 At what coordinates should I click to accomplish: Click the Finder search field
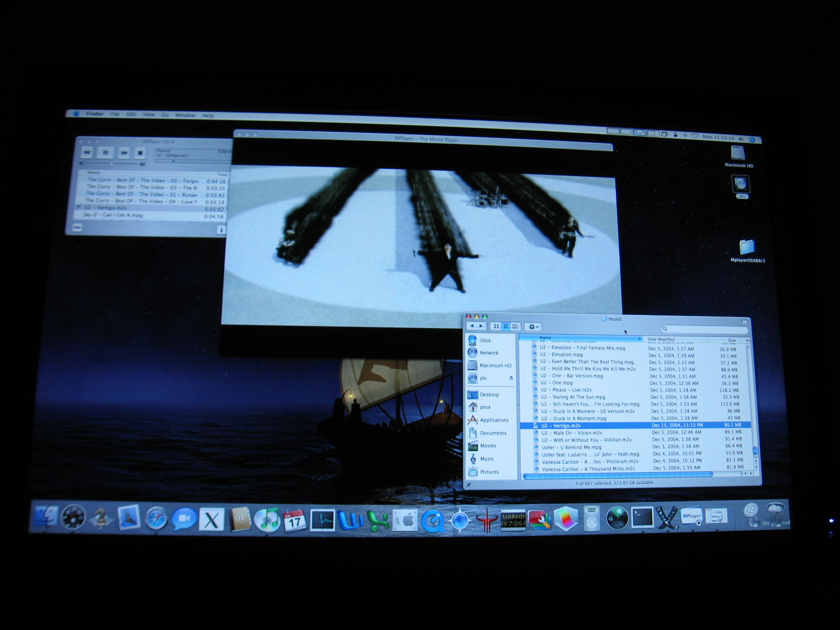(705, 329)
